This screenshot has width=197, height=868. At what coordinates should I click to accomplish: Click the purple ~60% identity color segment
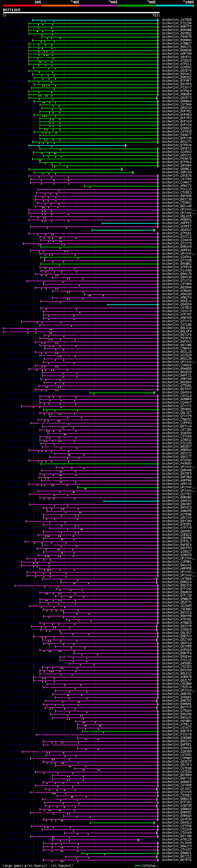pos(99,6)
